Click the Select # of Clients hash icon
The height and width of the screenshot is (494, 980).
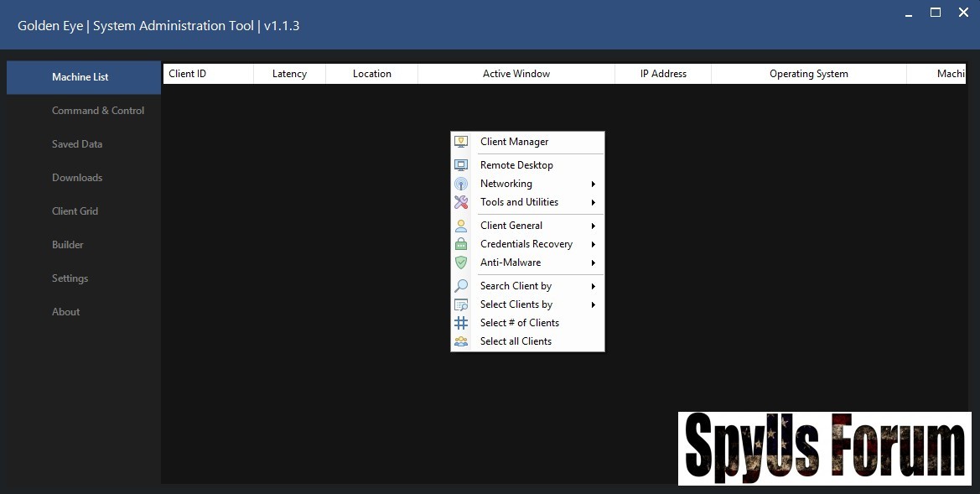click(x=461, y=323)
